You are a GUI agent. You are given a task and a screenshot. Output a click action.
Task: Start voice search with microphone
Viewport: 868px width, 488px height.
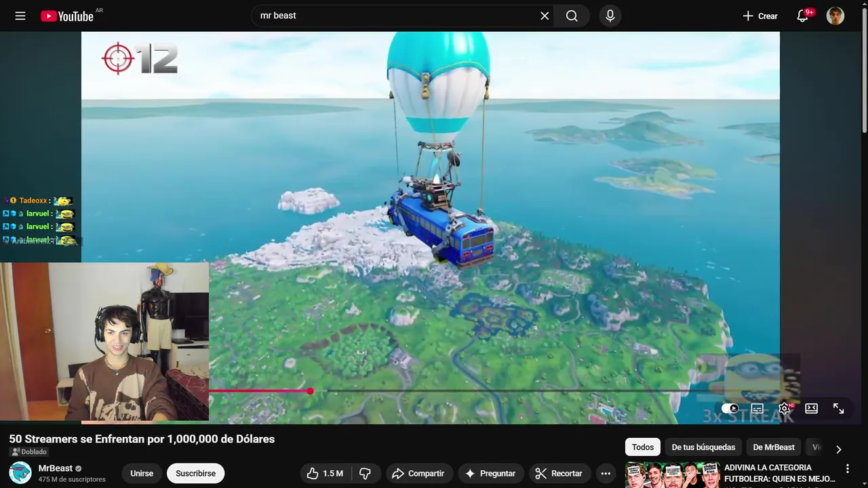pos(610,16)
